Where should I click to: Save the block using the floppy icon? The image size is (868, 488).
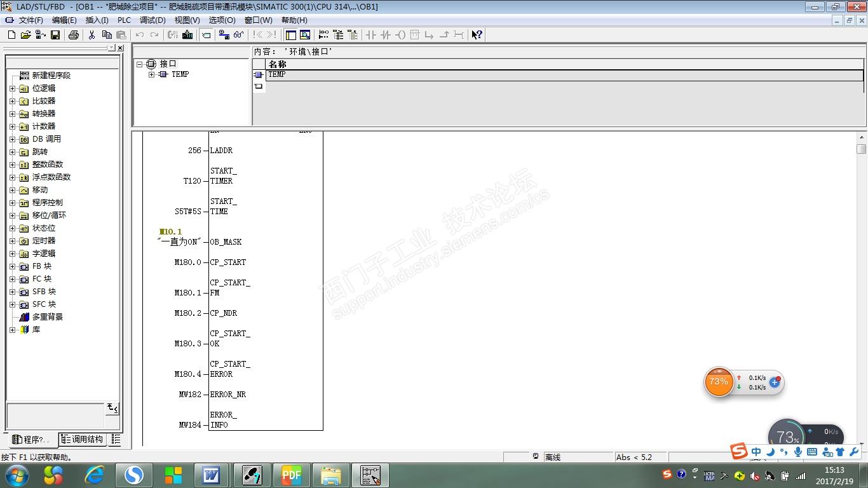click(x=55, y=35)
